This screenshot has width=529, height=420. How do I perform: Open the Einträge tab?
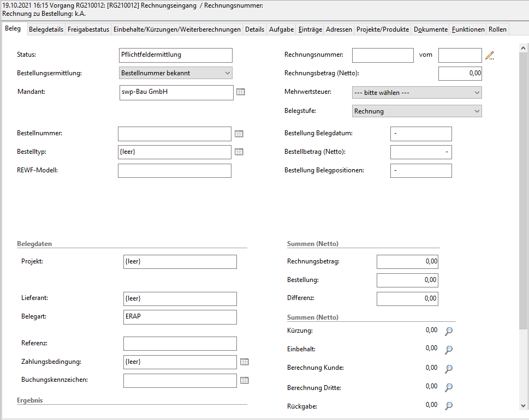click(311, 29)
